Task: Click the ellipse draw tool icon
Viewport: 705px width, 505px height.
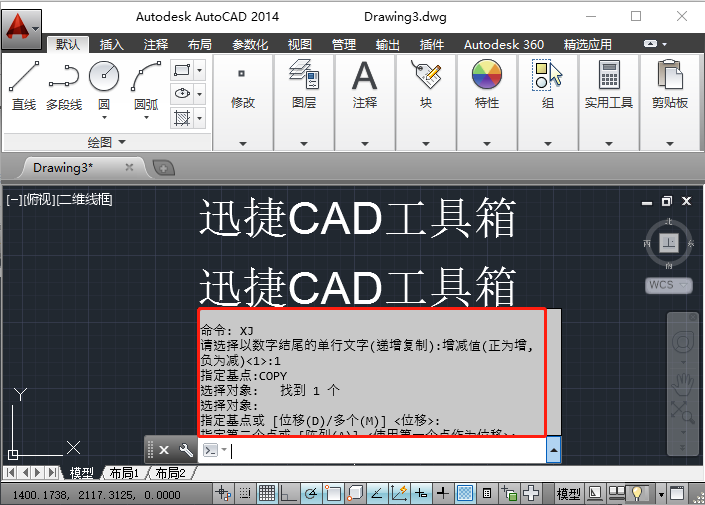Action: click(x=182, y=94)
